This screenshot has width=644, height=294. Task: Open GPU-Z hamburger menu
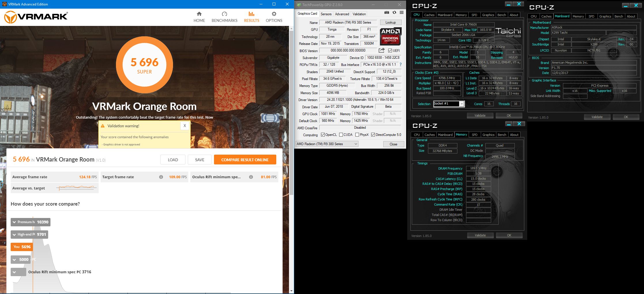coord(401,12)
